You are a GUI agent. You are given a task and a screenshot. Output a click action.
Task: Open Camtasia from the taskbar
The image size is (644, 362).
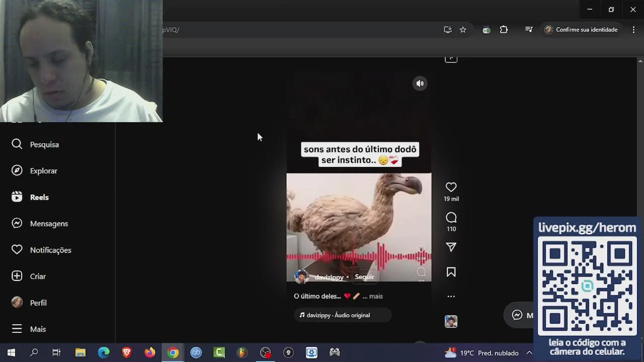click(219, 353)
